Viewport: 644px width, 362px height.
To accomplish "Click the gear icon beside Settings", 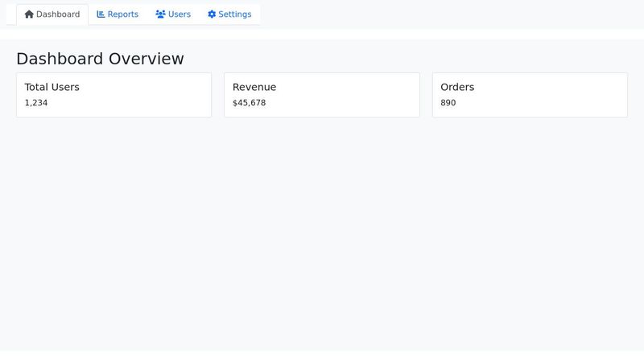I will tap(212, 14).
